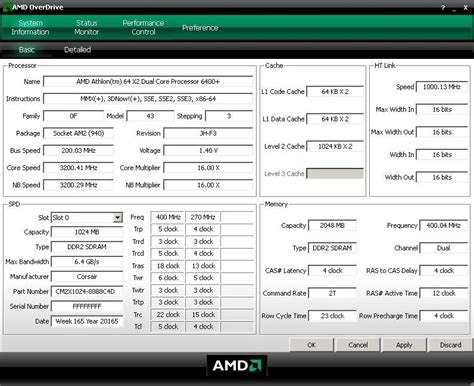Click the Memory Channel value Dual

coord(443,248)
